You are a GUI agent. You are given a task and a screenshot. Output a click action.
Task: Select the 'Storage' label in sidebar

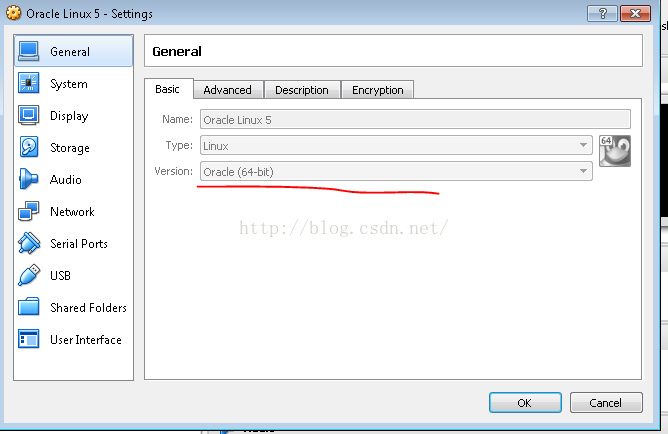click(x=70, y=148)
